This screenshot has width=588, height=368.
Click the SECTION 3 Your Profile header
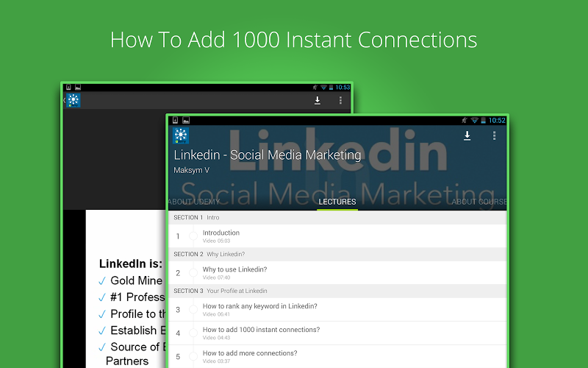(x=337, y=291)
